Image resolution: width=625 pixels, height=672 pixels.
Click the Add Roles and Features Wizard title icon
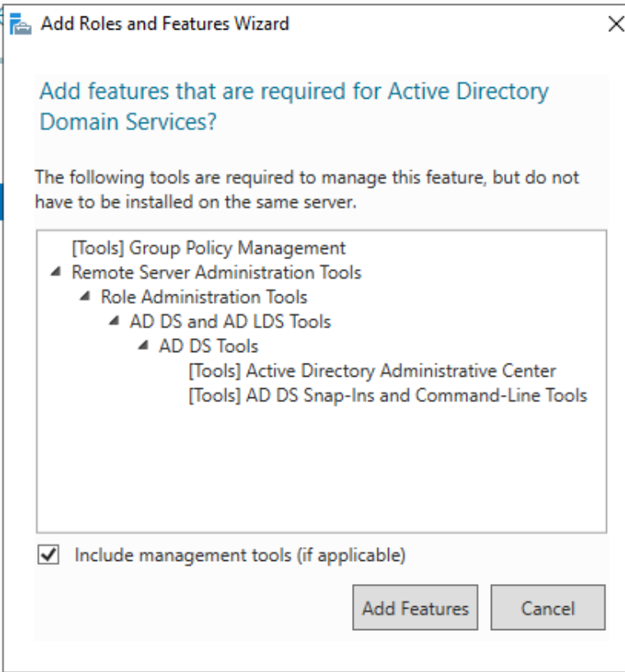coord(20,25)
